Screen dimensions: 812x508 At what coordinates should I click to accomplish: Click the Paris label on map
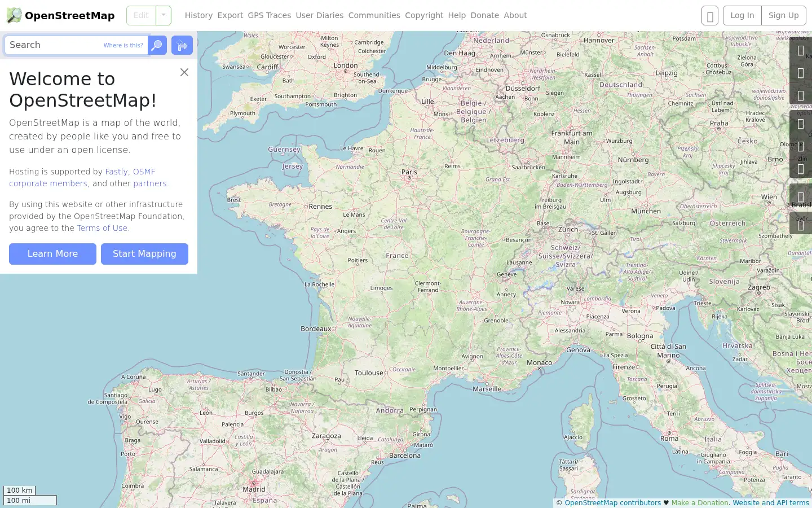pyautogui.click(x=409, y=172)
